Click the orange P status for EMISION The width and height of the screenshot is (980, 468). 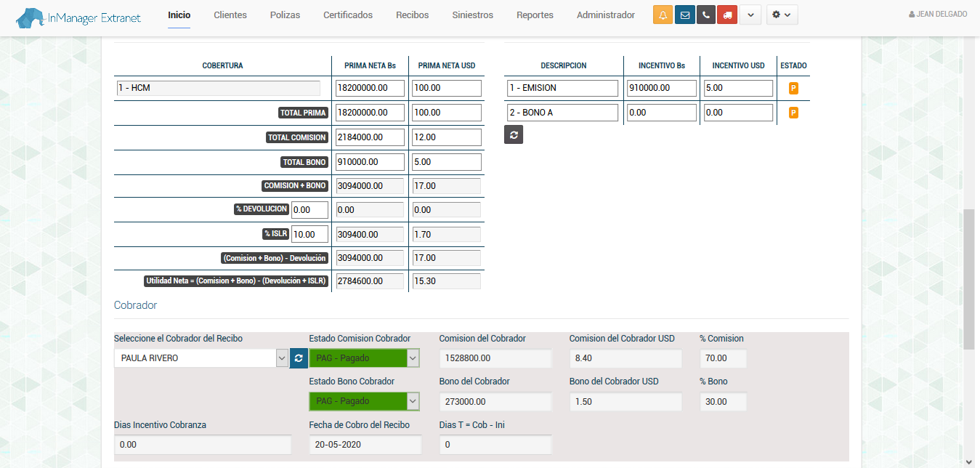[x=793, y=88]
